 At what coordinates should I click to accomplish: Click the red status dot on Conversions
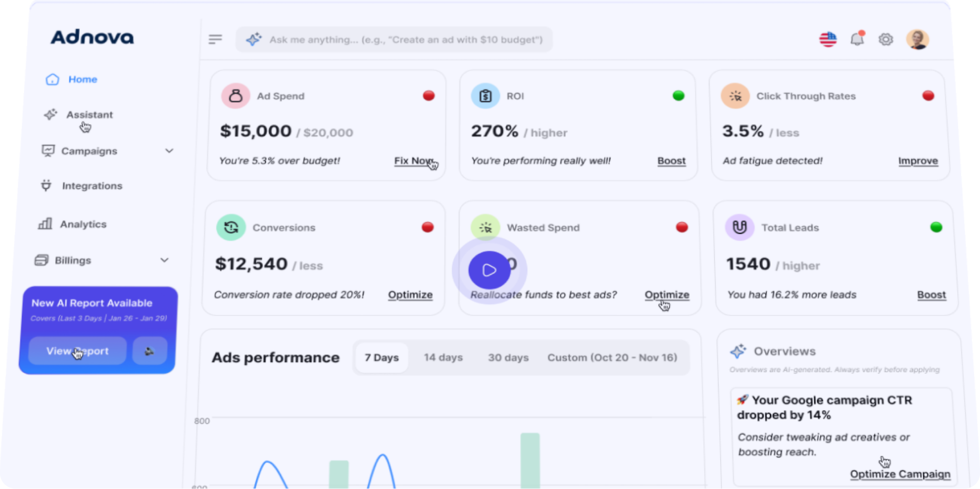point(428,227)
